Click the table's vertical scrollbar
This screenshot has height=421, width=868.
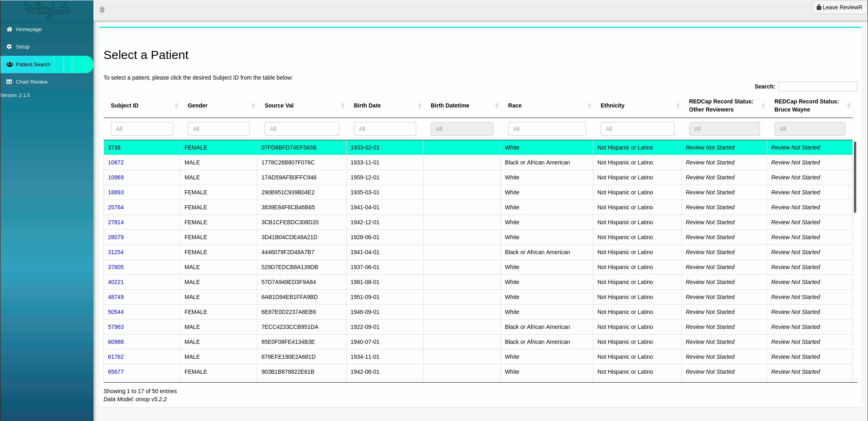click(x=855, y=177)
